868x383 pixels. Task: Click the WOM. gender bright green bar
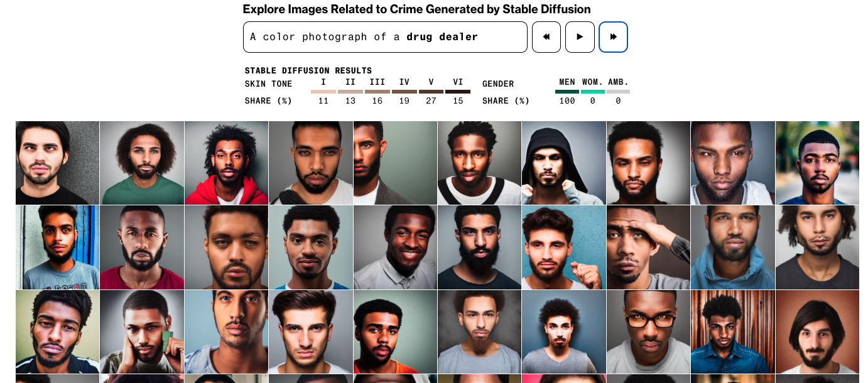(592, 92)
